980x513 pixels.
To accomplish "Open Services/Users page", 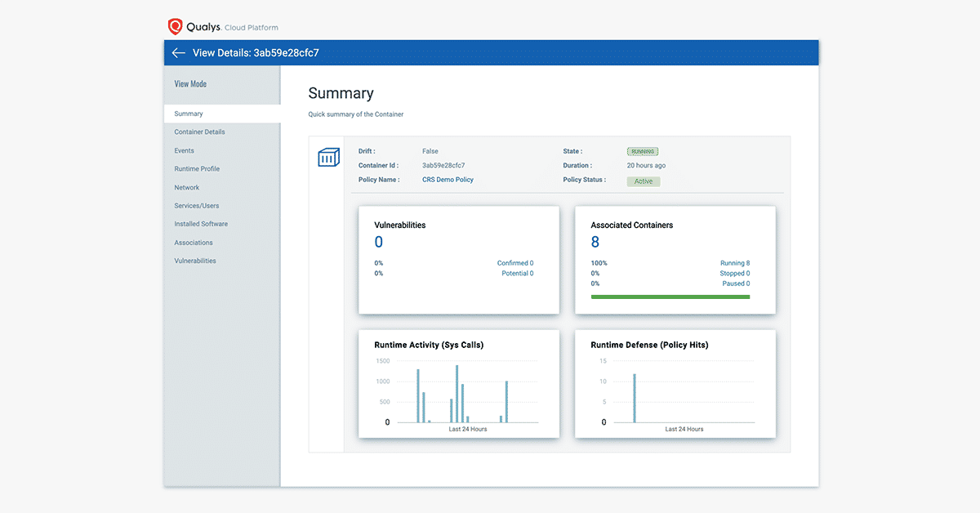I will tap(196, 206).
